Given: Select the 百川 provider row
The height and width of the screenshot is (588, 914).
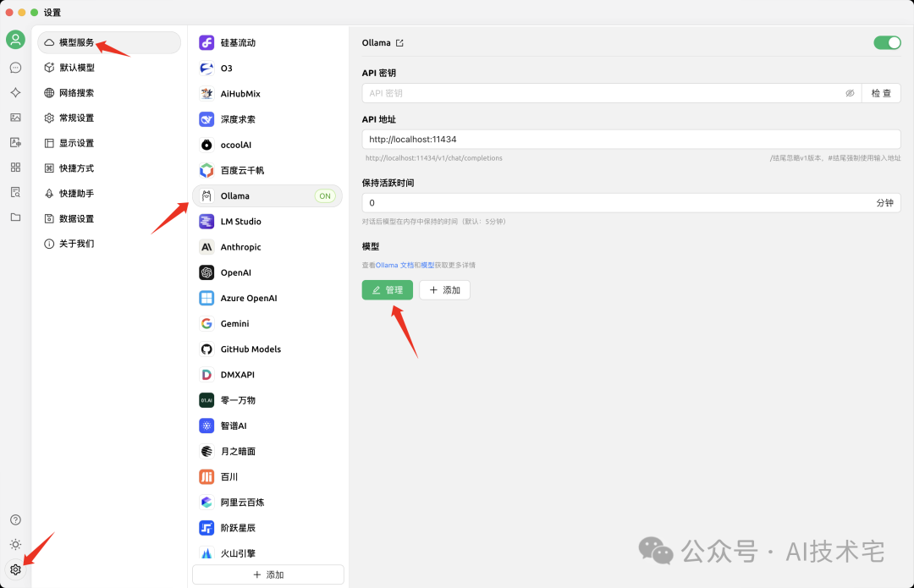Looking at the screenshot, I should [267, 476].
